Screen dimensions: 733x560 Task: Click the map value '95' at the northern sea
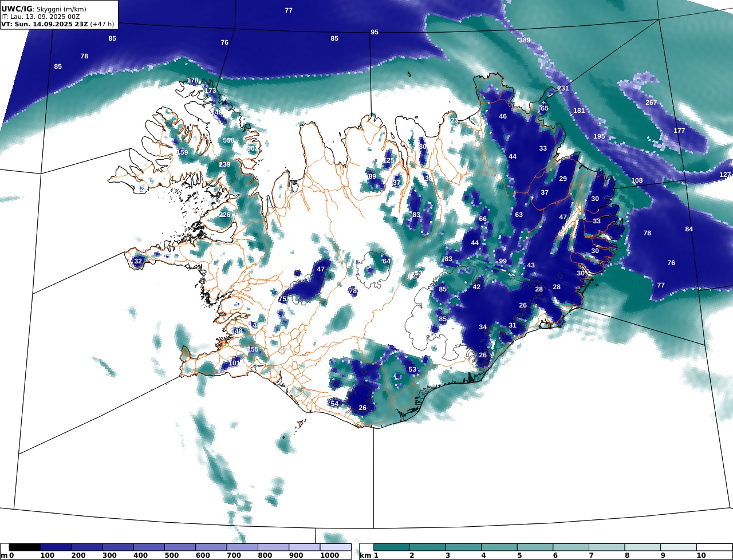point(375,32)
